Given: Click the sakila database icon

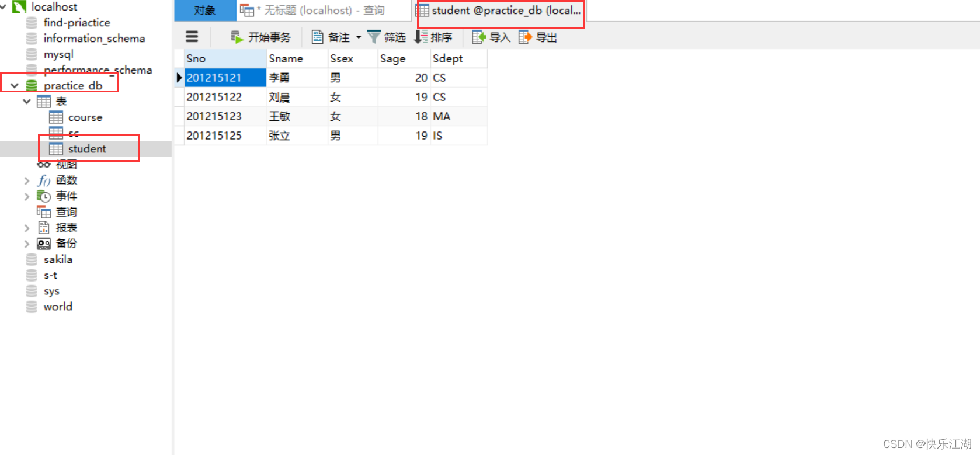Looking at the screenshot, I should pos(32,259).
